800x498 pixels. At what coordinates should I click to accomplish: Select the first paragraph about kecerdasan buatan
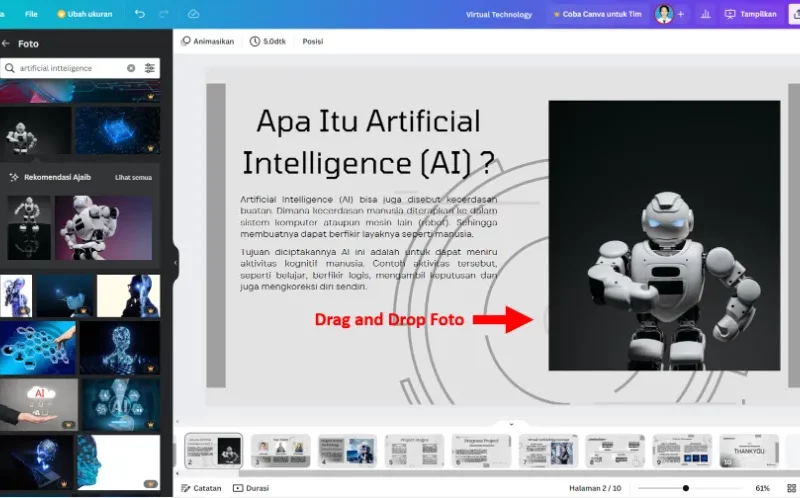(369, 216)
